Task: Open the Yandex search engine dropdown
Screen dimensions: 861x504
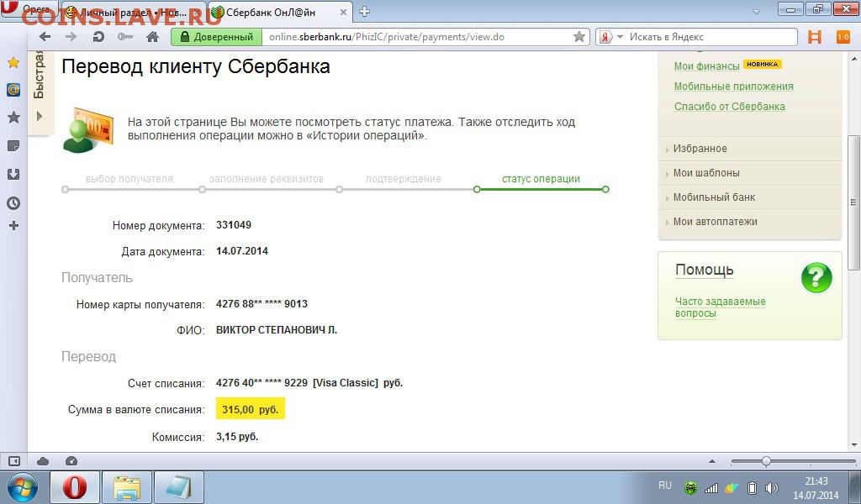Action: coord(621,37)
